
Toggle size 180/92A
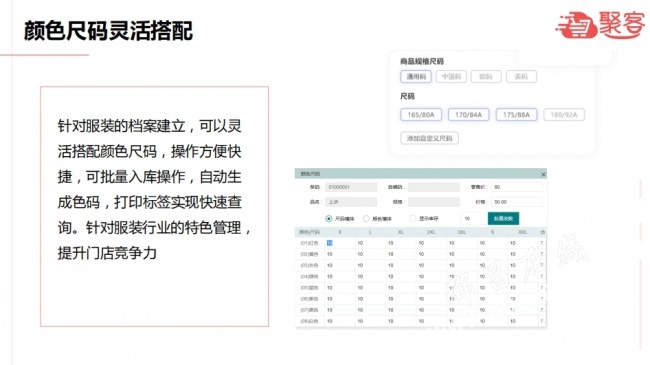click(564, 115)
